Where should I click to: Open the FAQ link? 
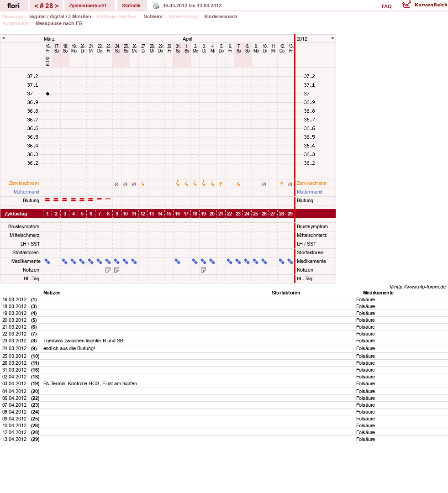(387, 6)
